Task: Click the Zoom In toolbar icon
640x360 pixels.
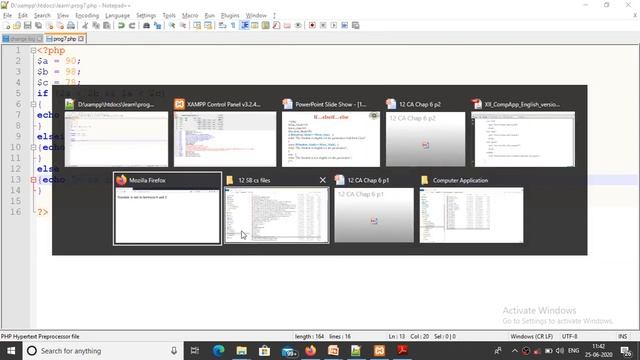Action: point(172,25)
